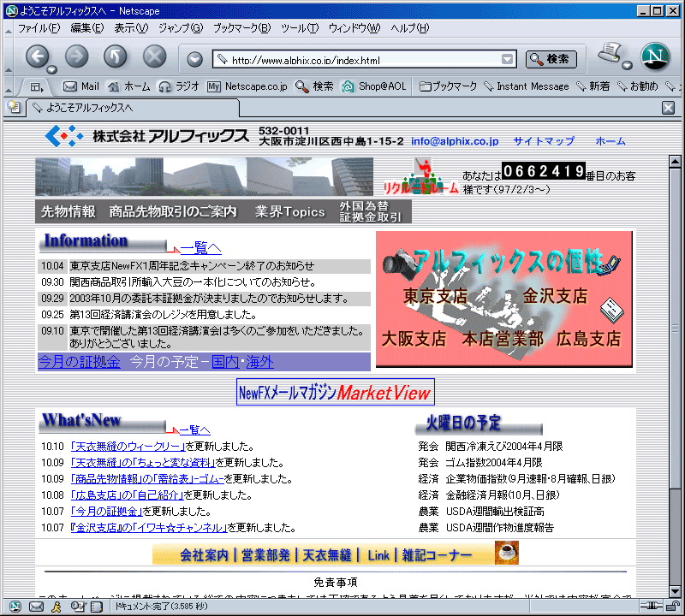The image size is (685, 616).
Task: Open the ツール(T) menu
Action: coord(300,28)
